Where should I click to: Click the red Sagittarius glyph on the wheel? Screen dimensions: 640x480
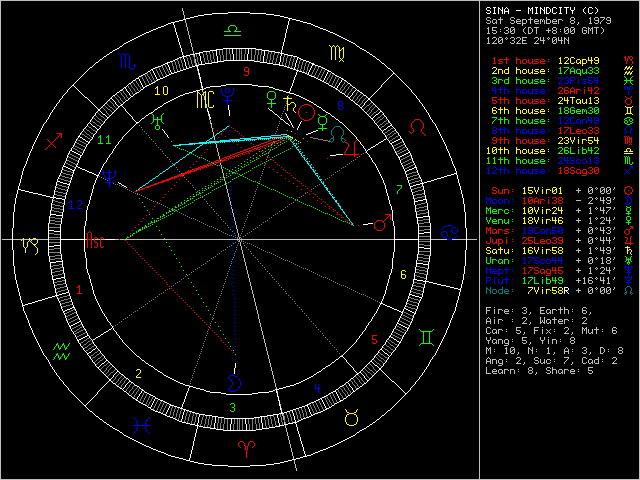click(54, 141)
